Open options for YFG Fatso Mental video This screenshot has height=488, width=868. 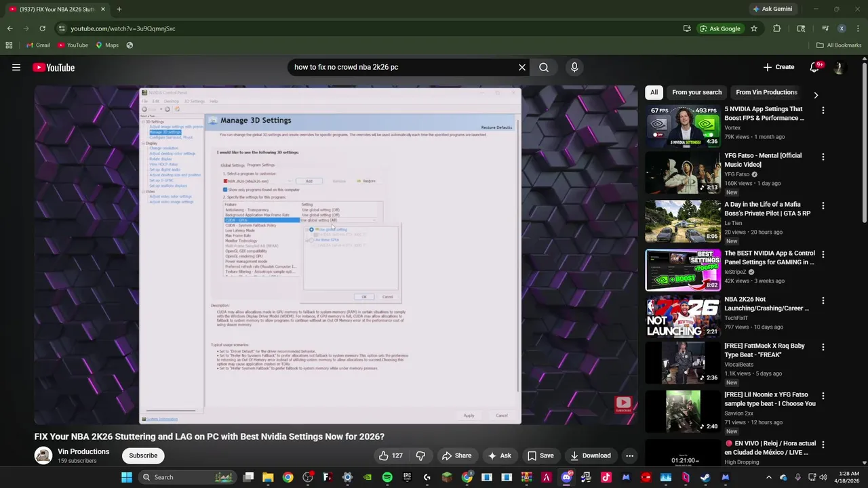823,157
